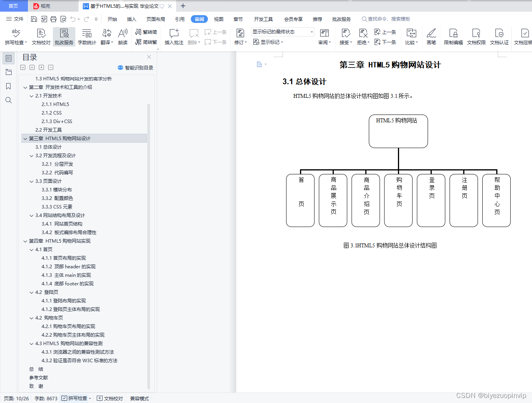The image size is (532, 403).
Task: Jump to the outline entry 3.3.2 配置颜色
Action: coord(57,198)
